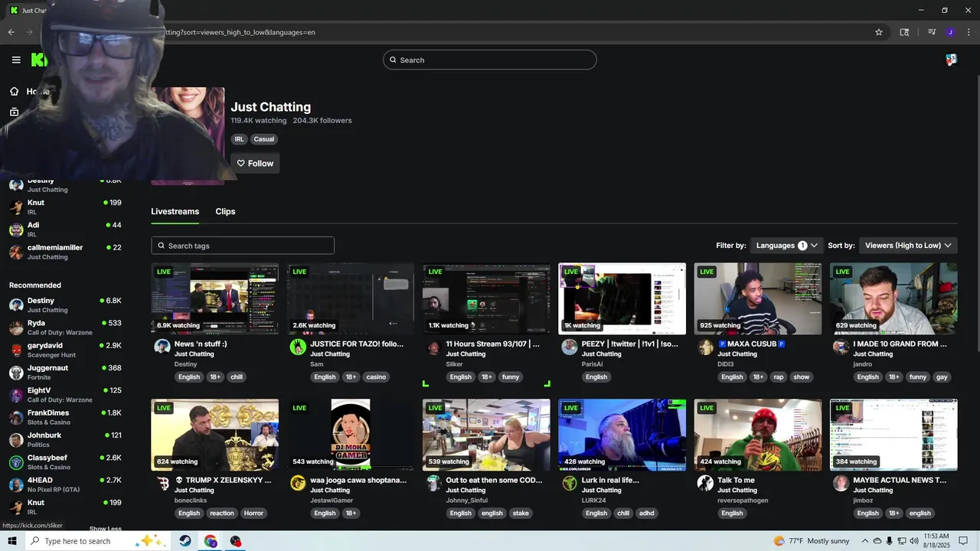The height and width of the screenshot is (551, 980).
Task: Click the stake tag under Johnny_Sinful stream
Action: tap(521, 513)
